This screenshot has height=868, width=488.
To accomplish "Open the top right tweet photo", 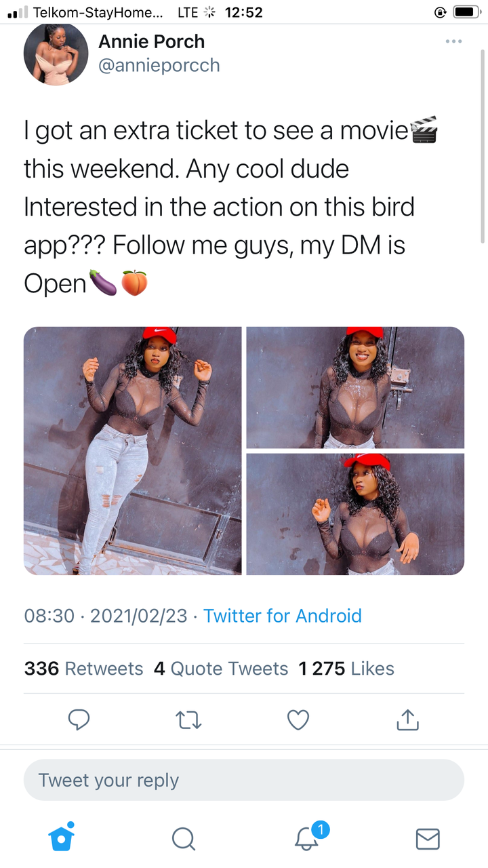I will [355, 387].
